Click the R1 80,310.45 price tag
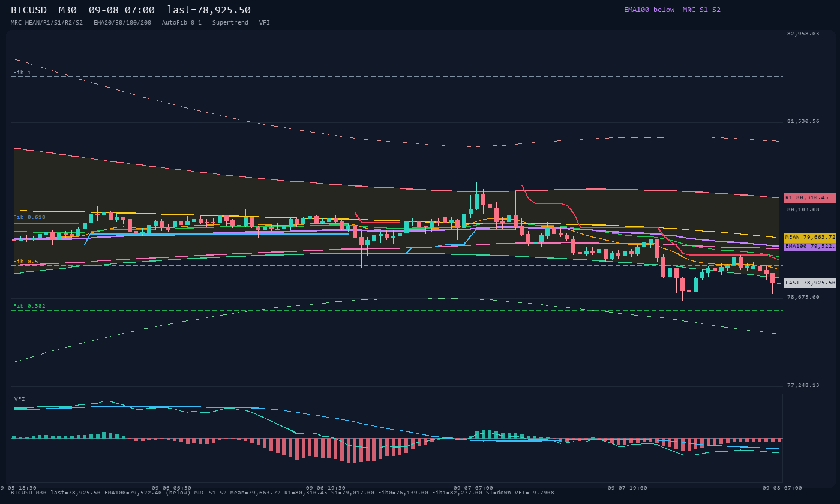Screen dimensions: 840x504 coord(809,197)
